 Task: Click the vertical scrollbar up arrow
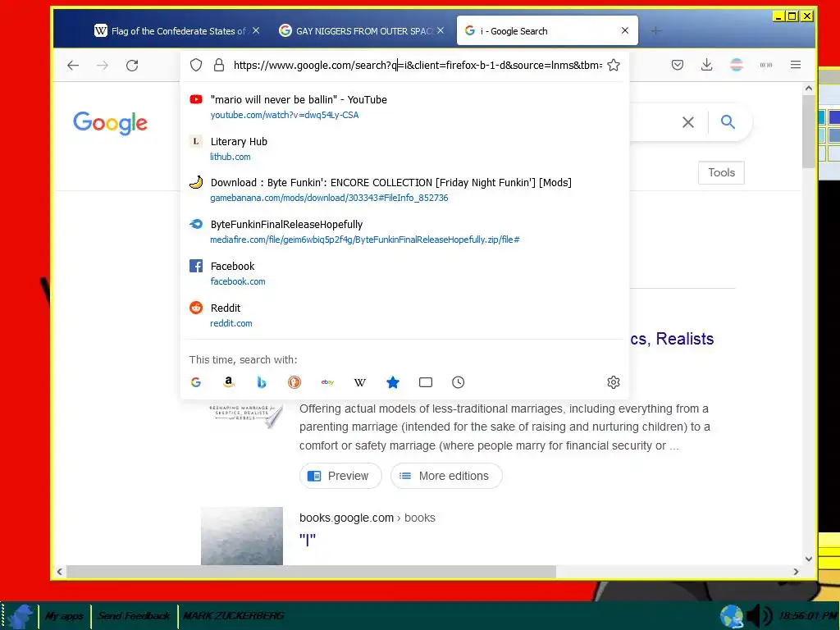tap(808, 89)
